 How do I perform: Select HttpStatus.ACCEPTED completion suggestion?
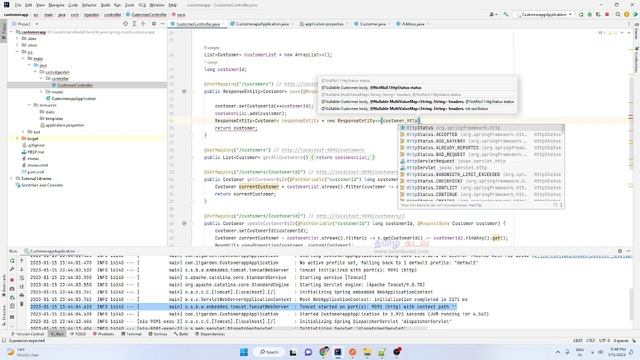click(481, 134)
